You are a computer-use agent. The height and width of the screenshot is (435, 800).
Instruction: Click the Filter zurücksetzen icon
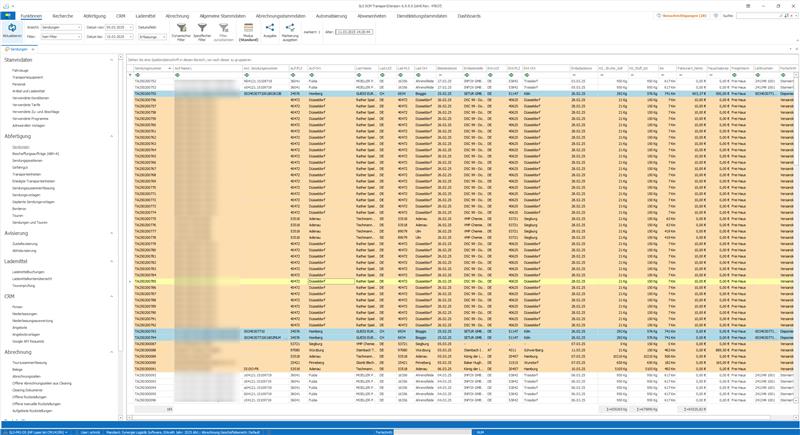(224, 29)
